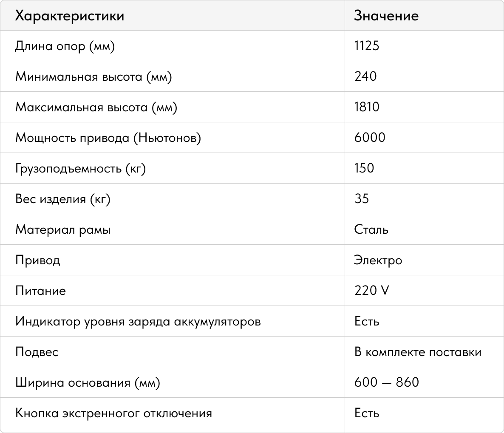The width and height of the screenshot is (504, 433).
Task: Click the value "В комплекте поставки"
Action: pos(418,352)
